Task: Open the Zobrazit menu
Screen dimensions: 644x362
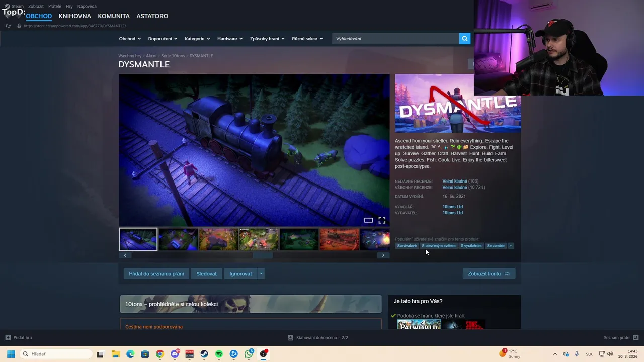Action: (36, 7)
